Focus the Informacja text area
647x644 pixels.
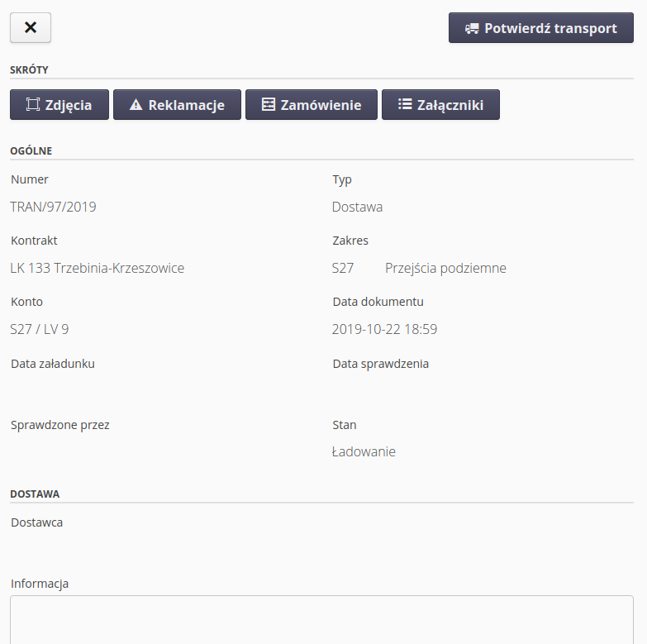[321, 619]
